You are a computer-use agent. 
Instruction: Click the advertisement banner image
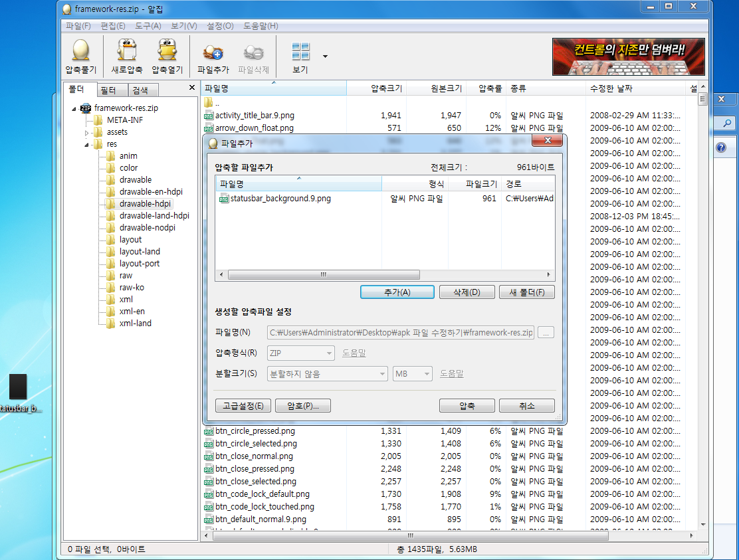click(628, 56)
